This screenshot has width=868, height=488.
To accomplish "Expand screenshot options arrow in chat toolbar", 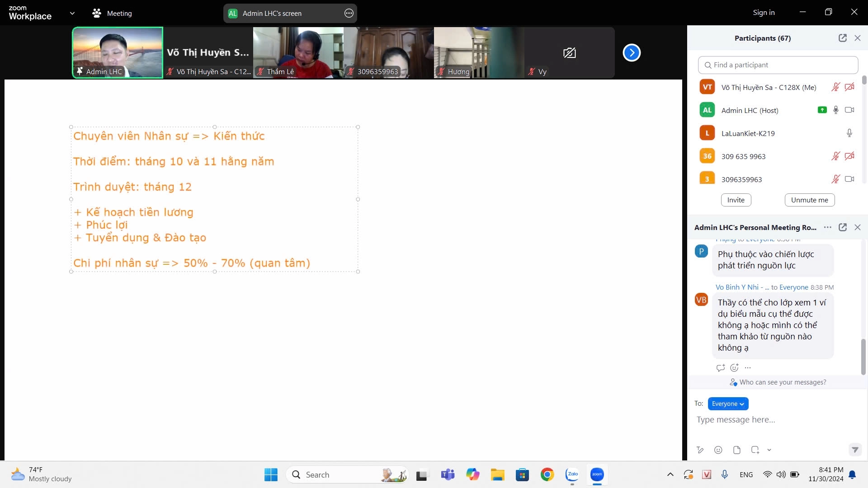I will (769, 450).
